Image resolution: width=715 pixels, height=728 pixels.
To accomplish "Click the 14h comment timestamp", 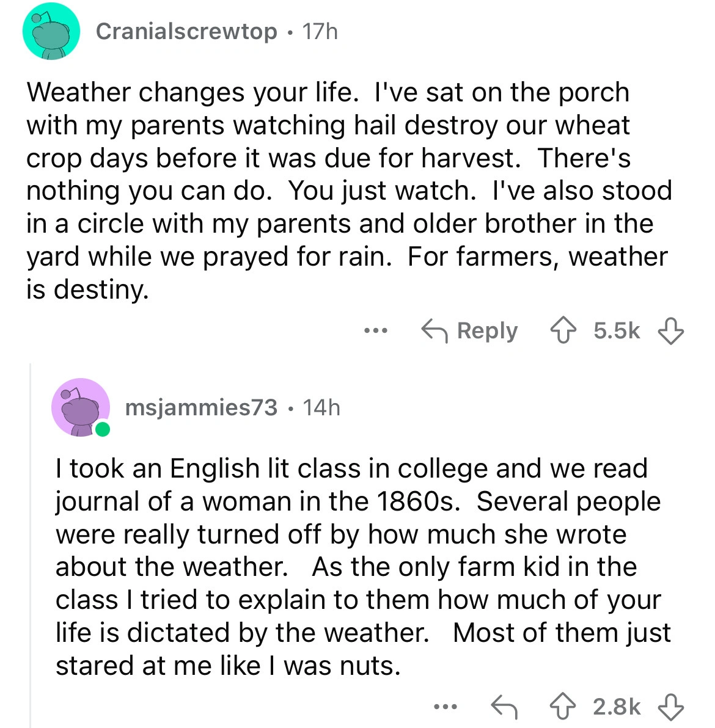I will 321,407.
